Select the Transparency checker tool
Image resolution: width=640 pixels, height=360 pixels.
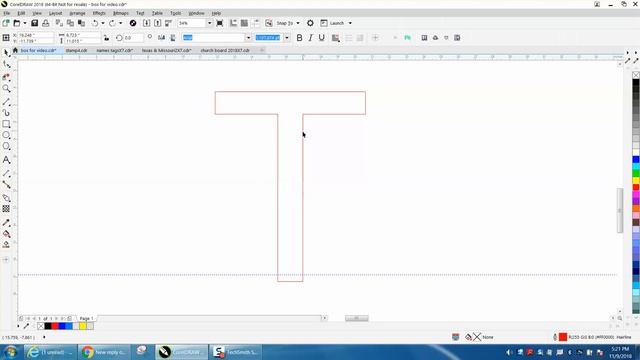click(x=7, y=209)
